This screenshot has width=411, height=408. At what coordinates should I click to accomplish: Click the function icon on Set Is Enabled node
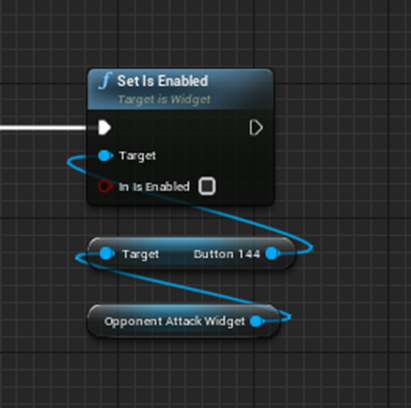pos(105,81)
